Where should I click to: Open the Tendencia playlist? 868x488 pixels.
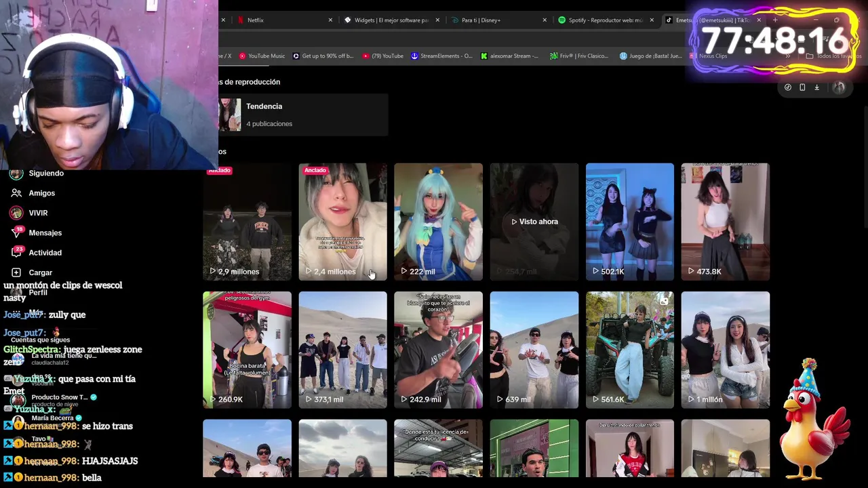coord(302,115)
